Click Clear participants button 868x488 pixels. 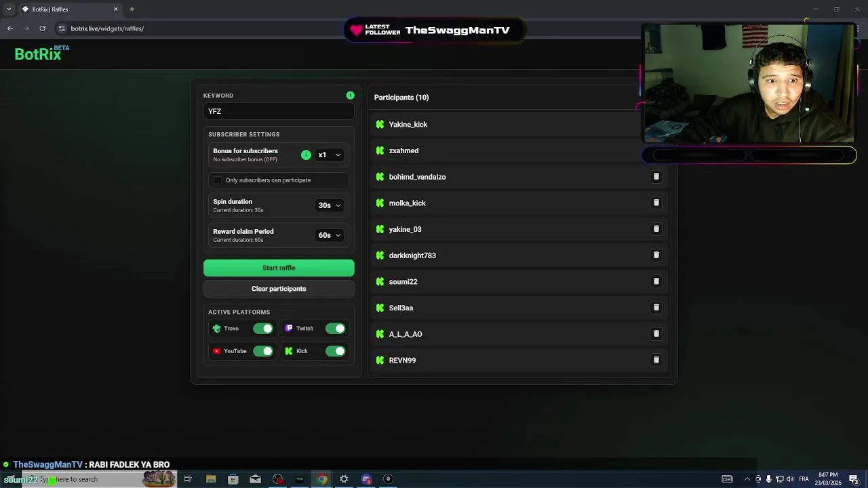tap(279, 289)
